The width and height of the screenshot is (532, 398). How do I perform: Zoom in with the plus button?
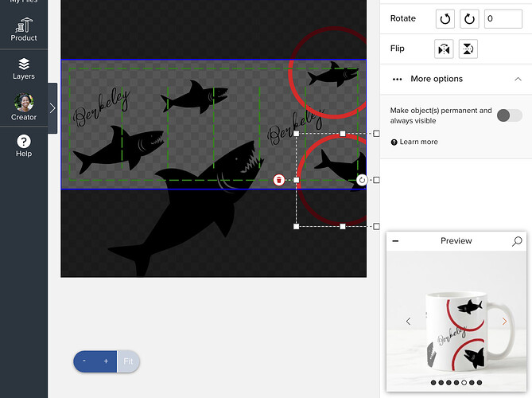(x=106, y=361)
